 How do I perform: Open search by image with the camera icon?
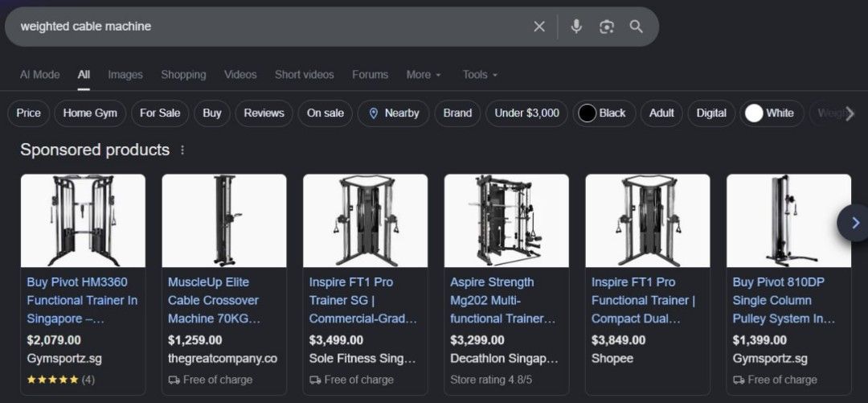[x=607, y=27]
